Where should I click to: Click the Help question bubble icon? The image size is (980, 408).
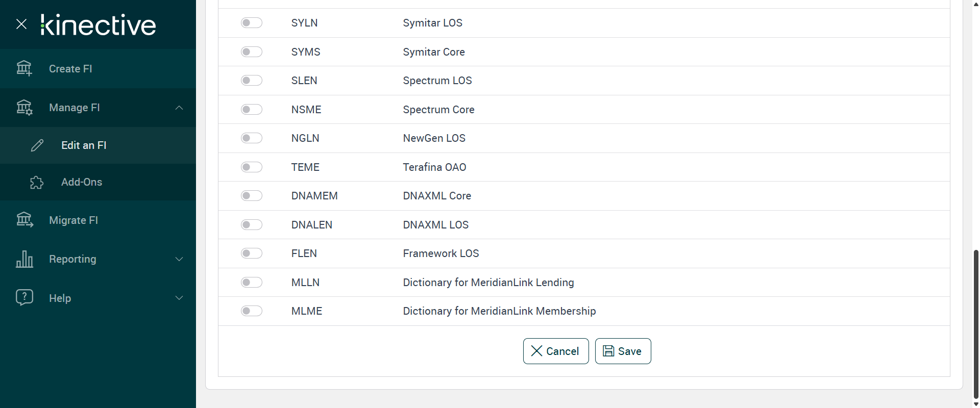point(24,297)
